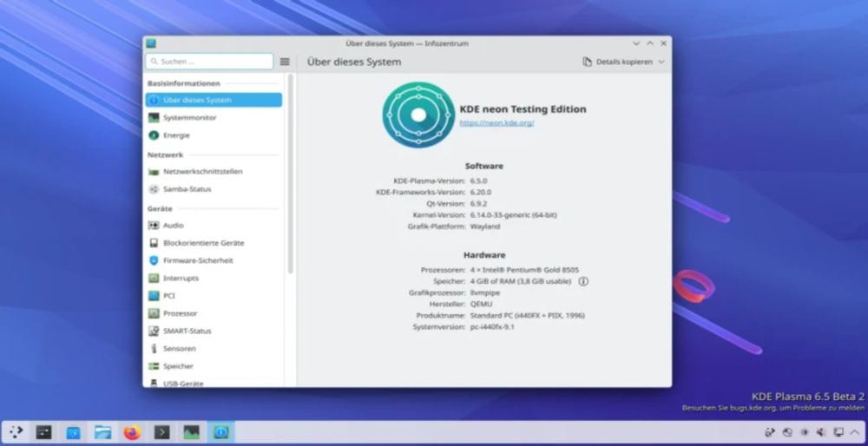Click the KDE neon logo image

(418, 115)
